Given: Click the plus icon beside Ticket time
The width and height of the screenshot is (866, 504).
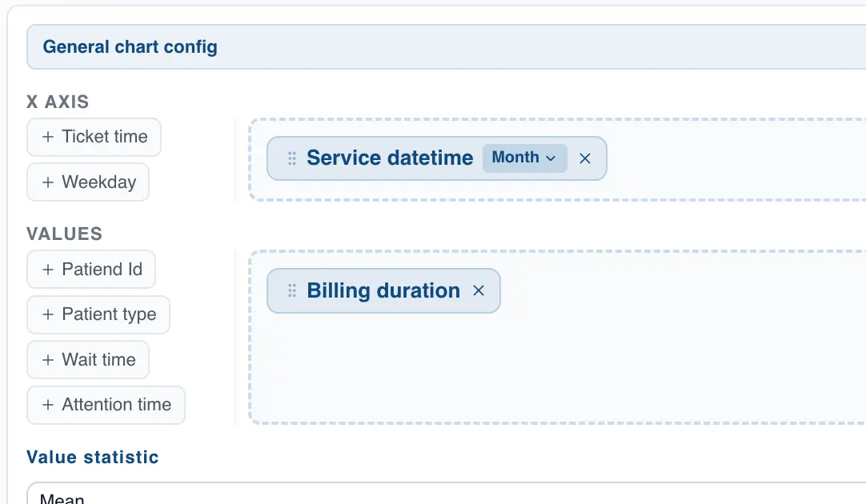Looking at the screenshot, I should click(48, 137).
